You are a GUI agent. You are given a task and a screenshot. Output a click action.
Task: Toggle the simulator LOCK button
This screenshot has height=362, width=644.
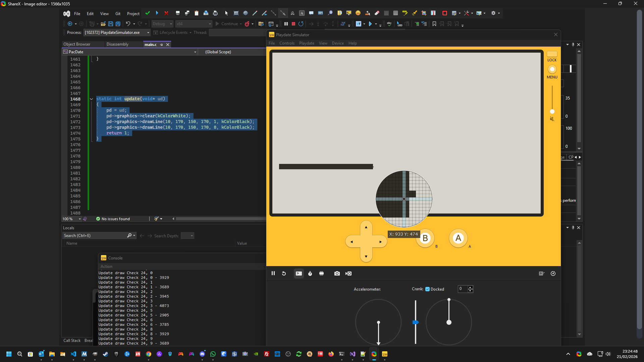tap(552, 54)
